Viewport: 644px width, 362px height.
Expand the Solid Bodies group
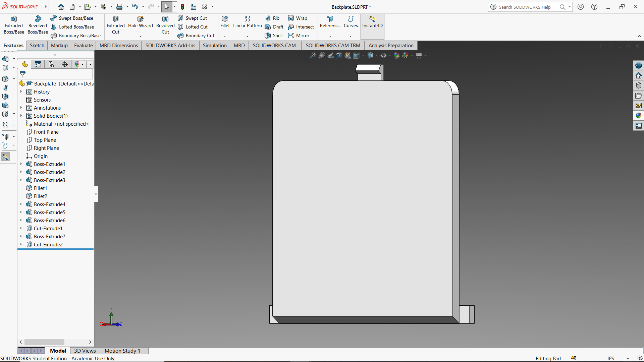click(20, 116)
